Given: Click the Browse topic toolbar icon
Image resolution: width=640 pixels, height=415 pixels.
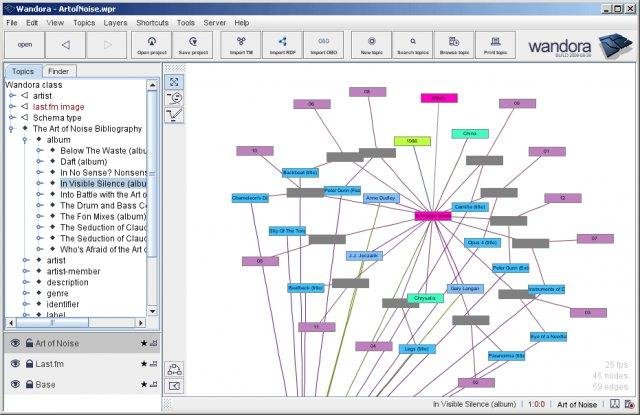Looking at the screenshot, I should pos(454,45).
